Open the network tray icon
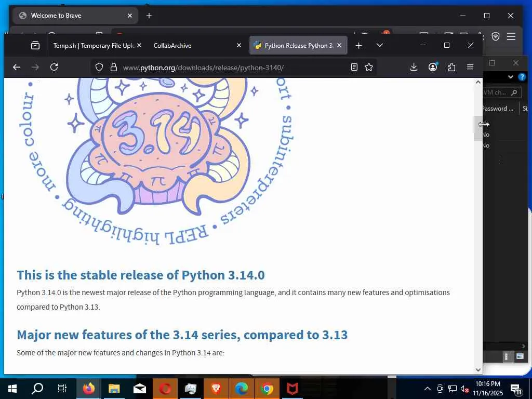 tap(453, 389)
